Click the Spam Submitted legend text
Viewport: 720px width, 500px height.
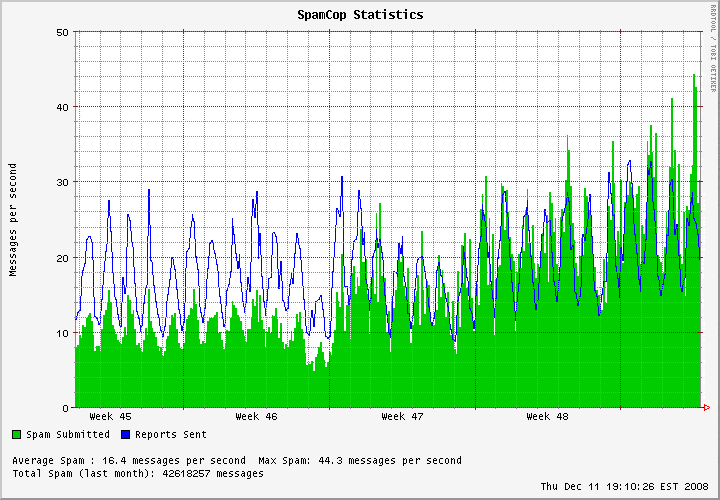pyautogui.click(x=68, y=434)
